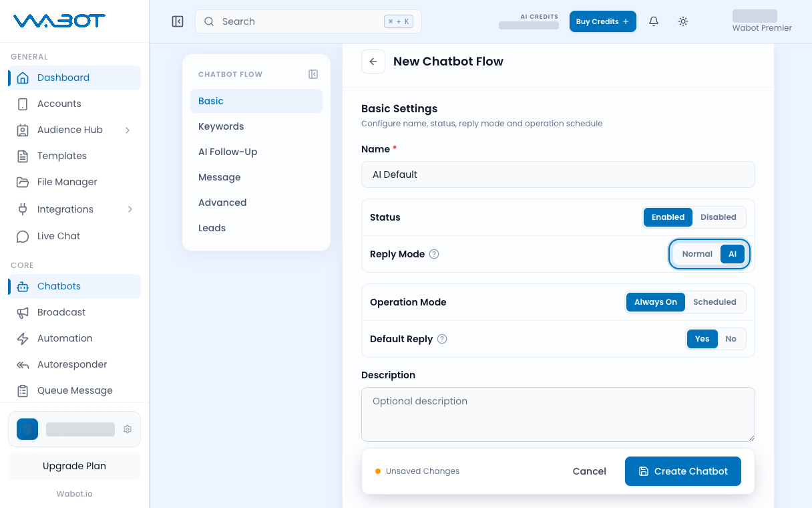812x508 pixels.
Task: Open the notifications bell
Action: point(654,21)
